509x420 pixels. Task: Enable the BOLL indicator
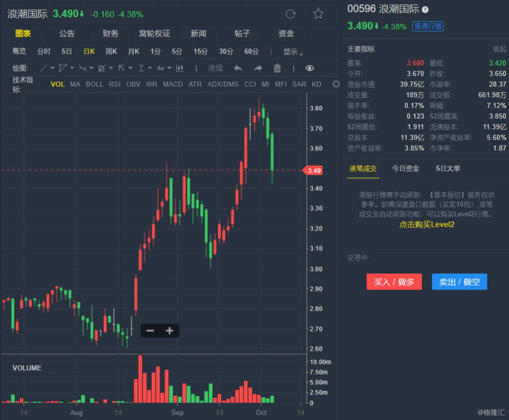pyautogui.click(x=95, y=85)
